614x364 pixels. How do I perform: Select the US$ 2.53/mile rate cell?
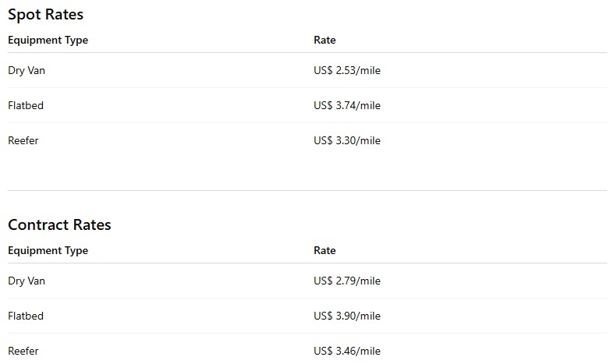point(347,70)
